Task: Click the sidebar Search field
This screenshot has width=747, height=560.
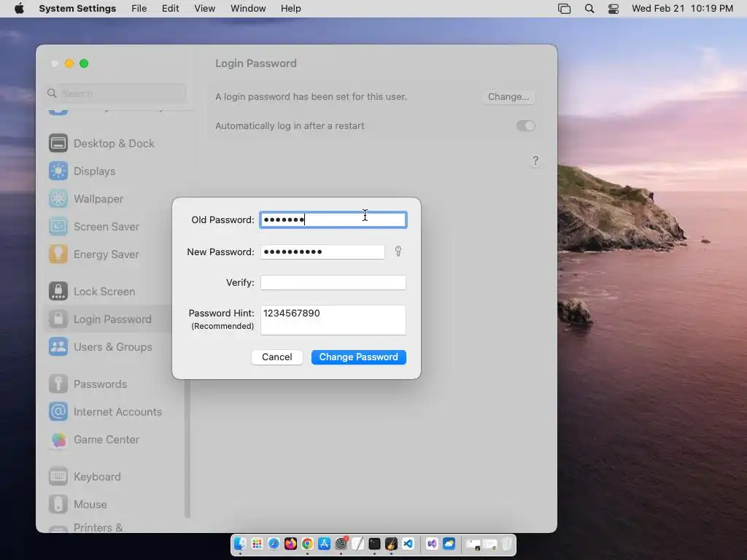Action: tap(116, 93)
